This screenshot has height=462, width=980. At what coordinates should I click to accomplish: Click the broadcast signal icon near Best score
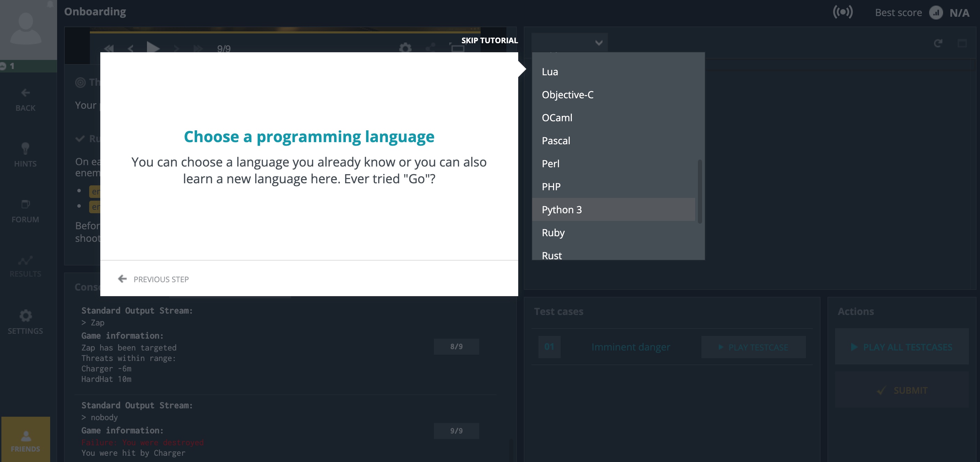[843, 12]
